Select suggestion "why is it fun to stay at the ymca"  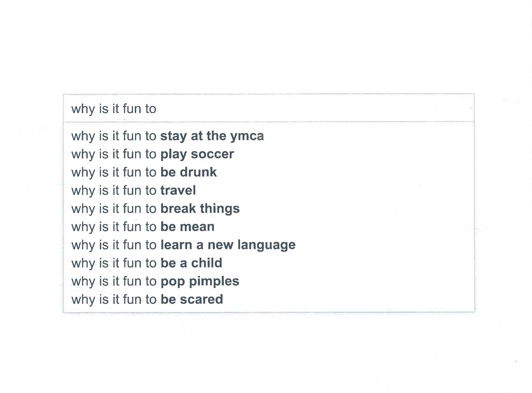click(x=167, y=136)
